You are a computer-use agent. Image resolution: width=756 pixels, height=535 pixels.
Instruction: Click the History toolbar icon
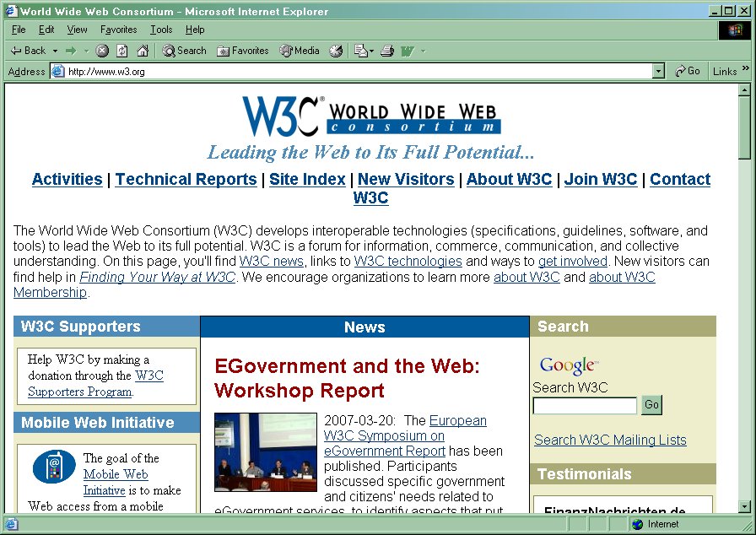point(336,51)
